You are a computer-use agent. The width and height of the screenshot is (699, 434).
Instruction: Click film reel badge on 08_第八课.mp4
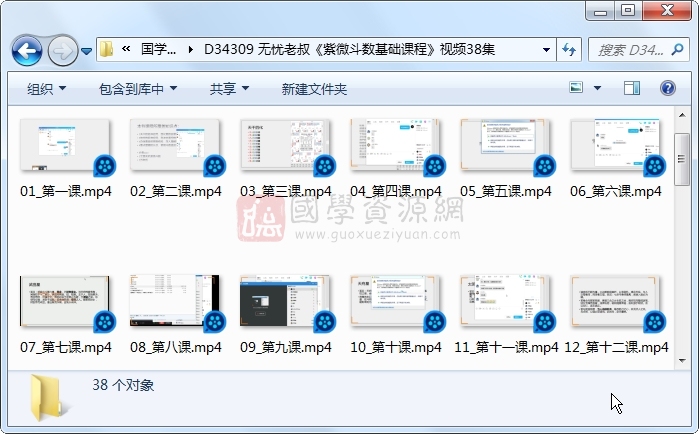pos(215,322)
